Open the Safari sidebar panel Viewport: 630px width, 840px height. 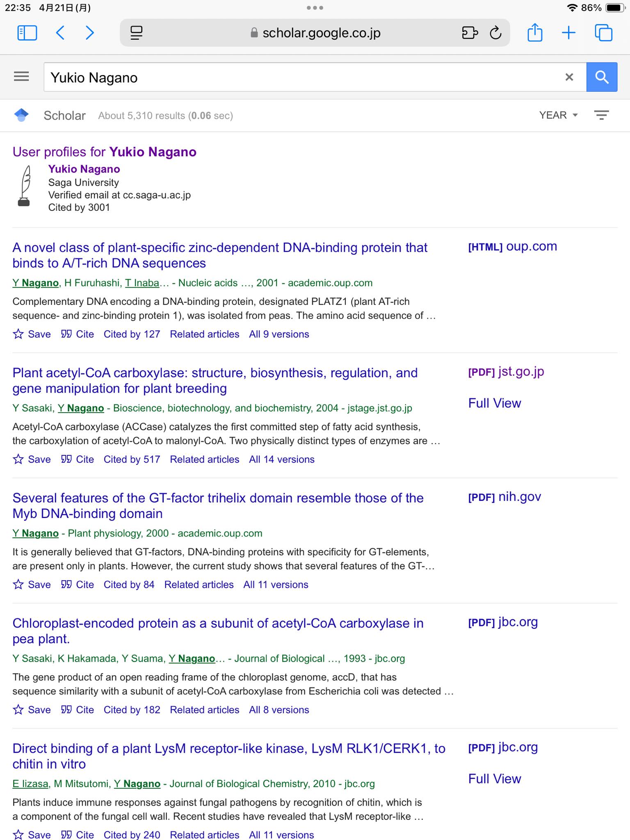[27, 33]
